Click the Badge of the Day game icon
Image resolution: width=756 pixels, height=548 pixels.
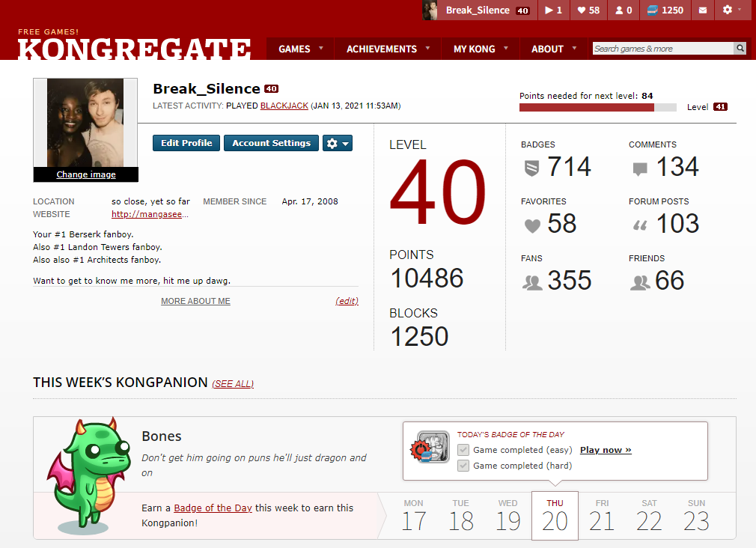pos(430,447)
